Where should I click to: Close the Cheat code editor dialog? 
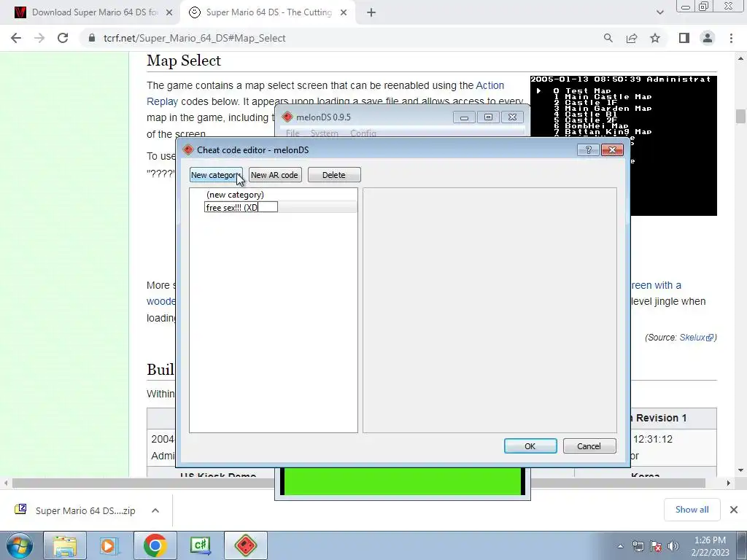point(612,150)
